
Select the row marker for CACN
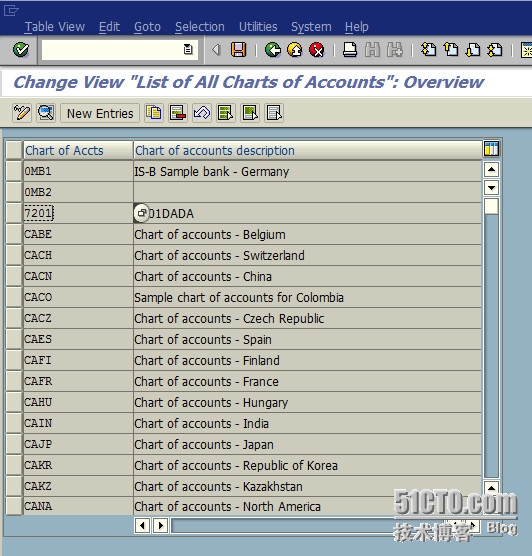14,276
